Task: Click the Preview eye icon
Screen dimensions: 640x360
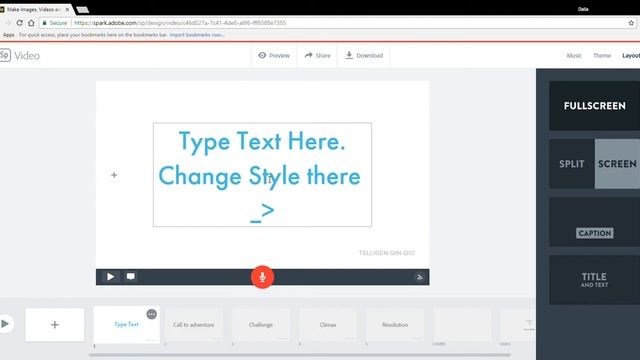Action: (262, 55)
